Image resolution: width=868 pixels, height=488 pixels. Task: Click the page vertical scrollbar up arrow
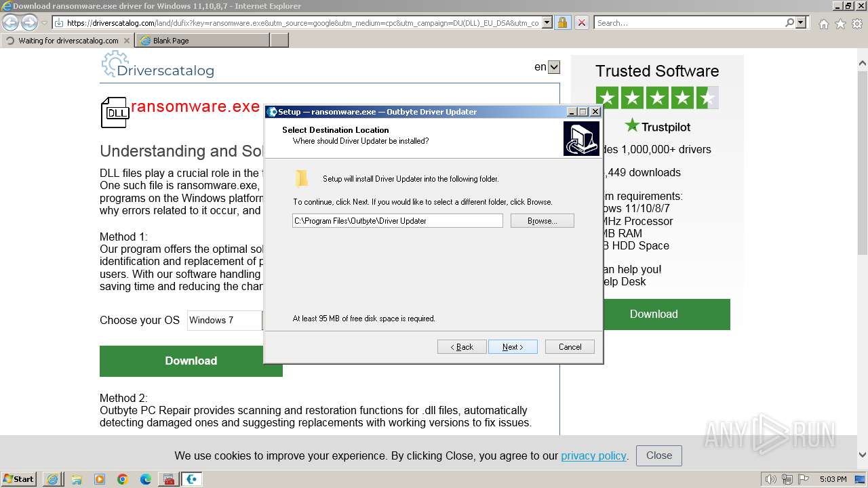pyautogui.click(x=863, y=64)
